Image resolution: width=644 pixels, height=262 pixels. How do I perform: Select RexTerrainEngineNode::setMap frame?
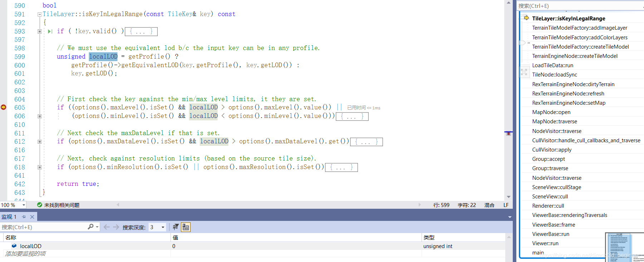point(569,103)
